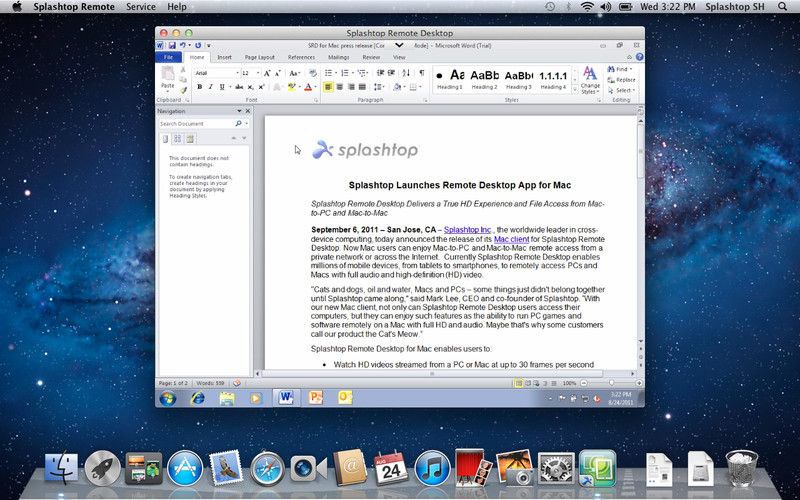Viewport: 800px width, 500px height.
Task: Apply the Heading 3 style
Action: point(519,80)
